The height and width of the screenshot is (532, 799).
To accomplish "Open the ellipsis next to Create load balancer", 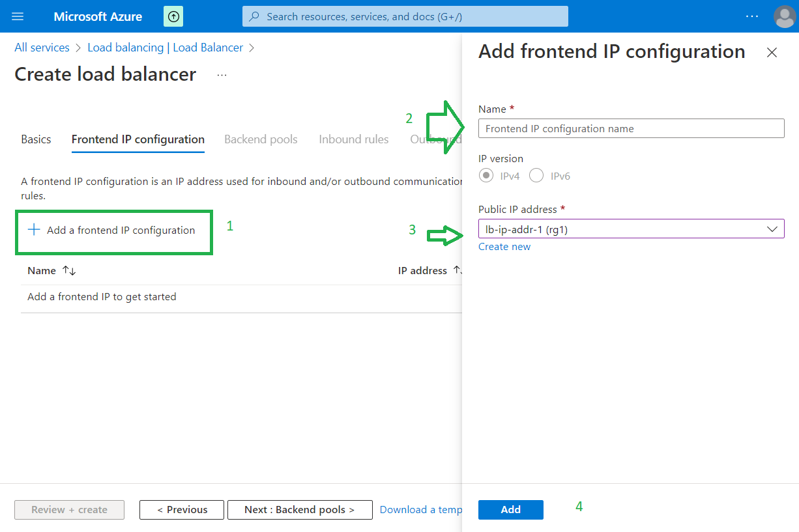I will click(x=222, y=75).
